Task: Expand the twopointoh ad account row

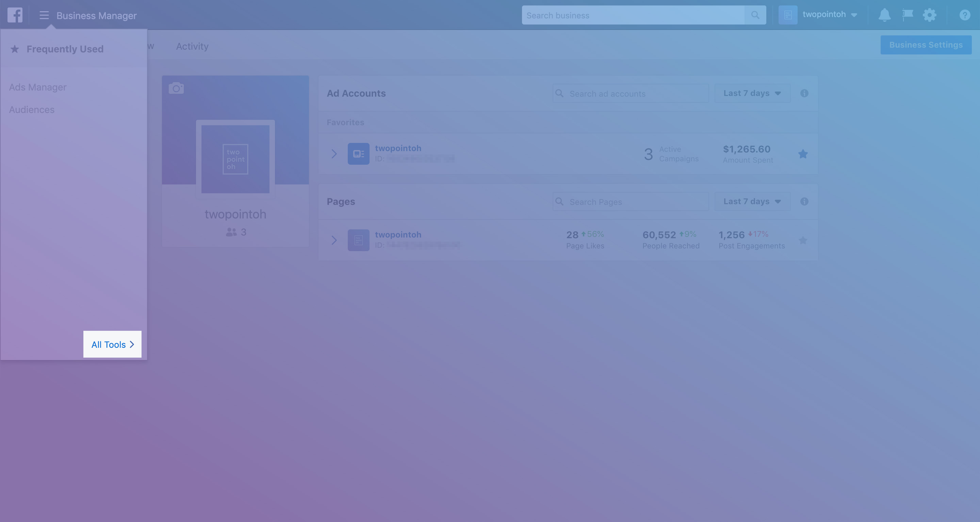Action: (334, 154)
